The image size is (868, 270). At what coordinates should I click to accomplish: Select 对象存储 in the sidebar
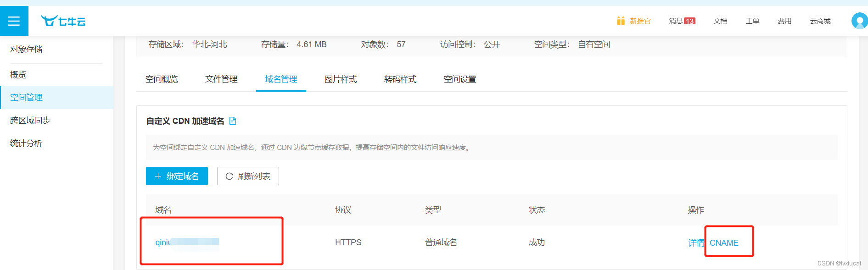click(26, 49)
